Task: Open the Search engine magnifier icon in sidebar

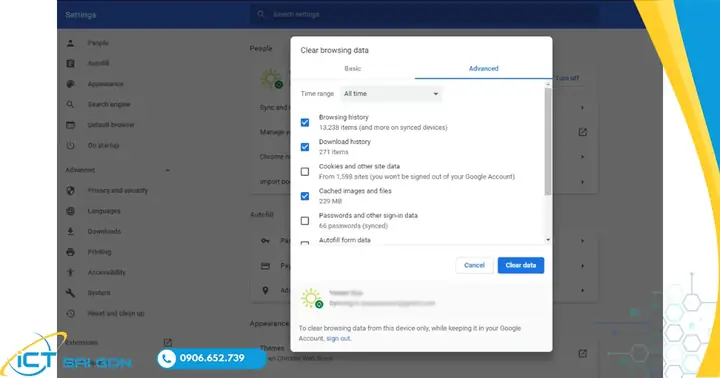Action: (x=70, y=104)
